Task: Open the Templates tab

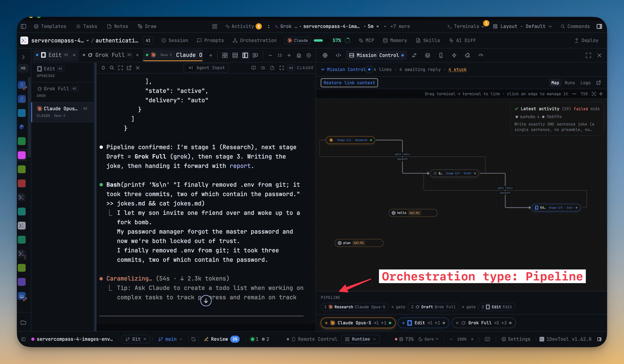Action: (x=50, y=26)
